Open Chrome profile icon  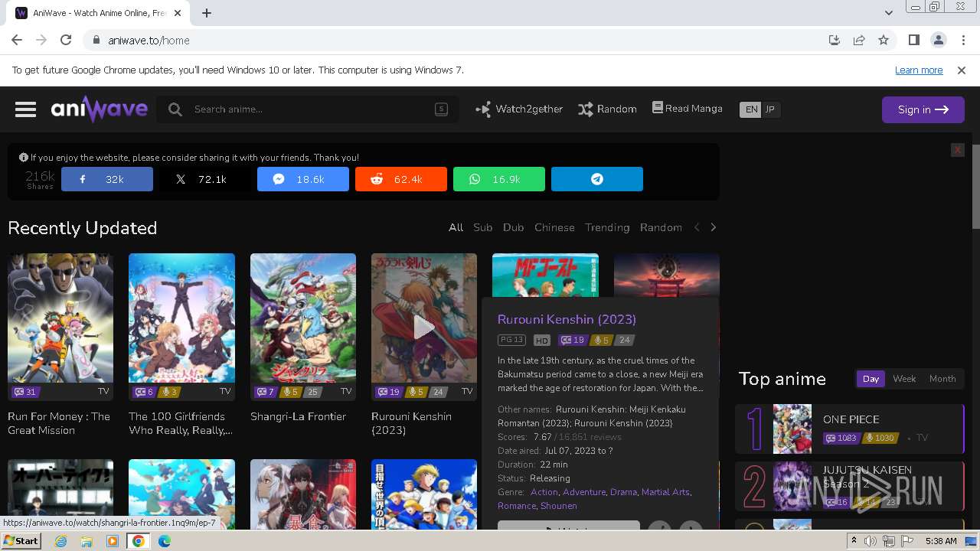pos(939,40)
